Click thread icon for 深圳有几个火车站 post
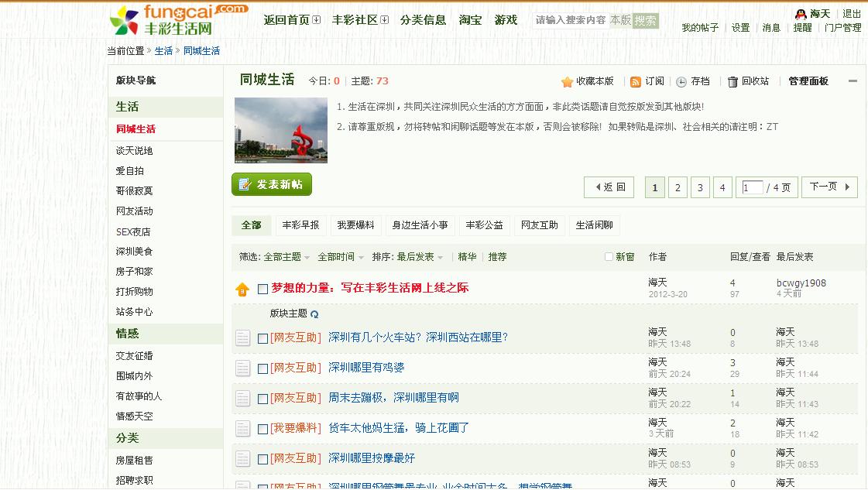868x490 pixels. coord(242,338)
